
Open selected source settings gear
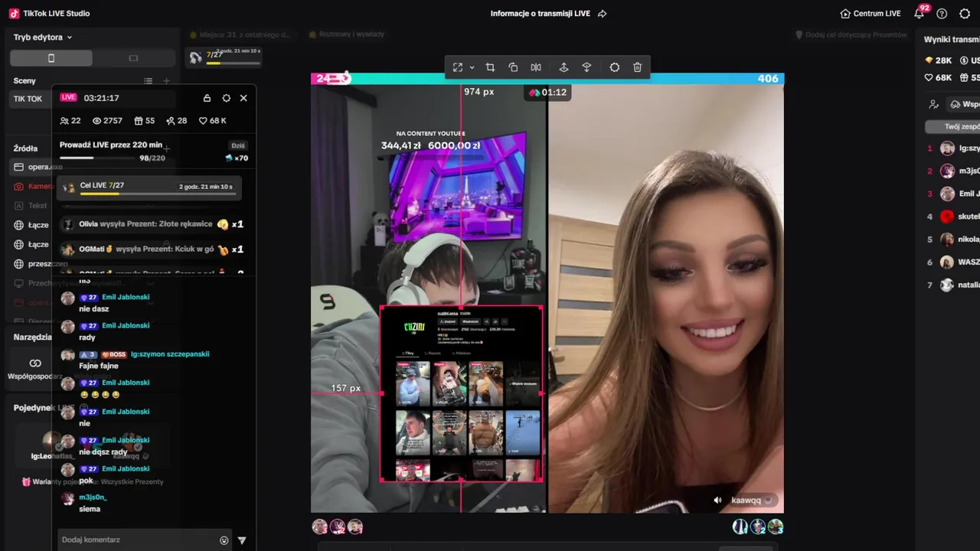pos(614,67)
